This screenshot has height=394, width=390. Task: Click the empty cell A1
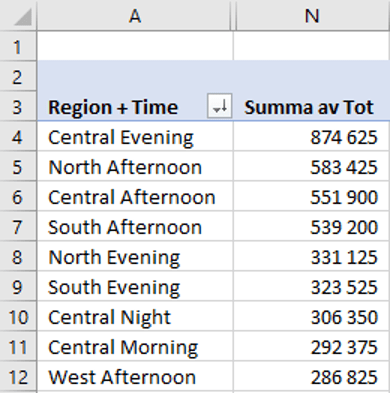(135, 46)
